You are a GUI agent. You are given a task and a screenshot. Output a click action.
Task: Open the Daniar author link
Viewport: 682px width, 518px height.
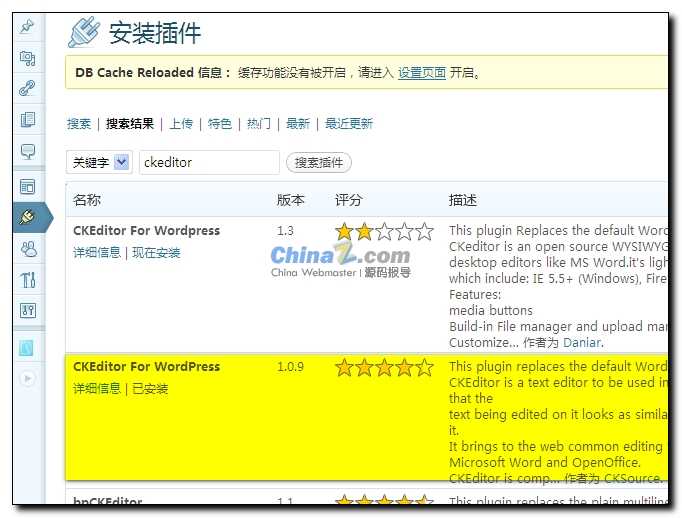582,343
